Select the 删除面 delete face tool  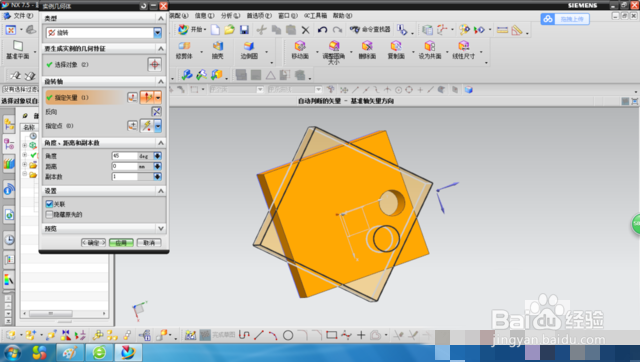point(367,50)
